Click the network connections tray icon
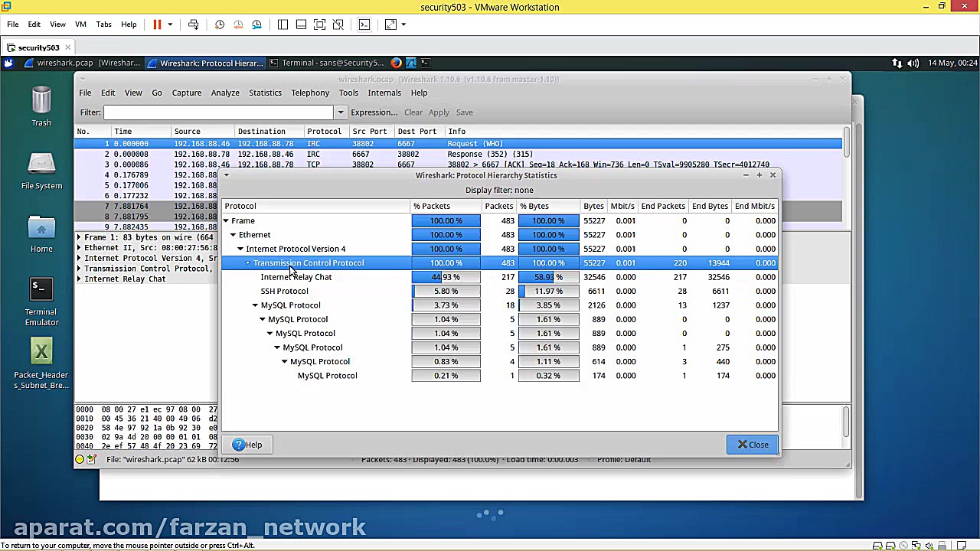This screenshot has width=980, height=551. (x=897, y=63)
